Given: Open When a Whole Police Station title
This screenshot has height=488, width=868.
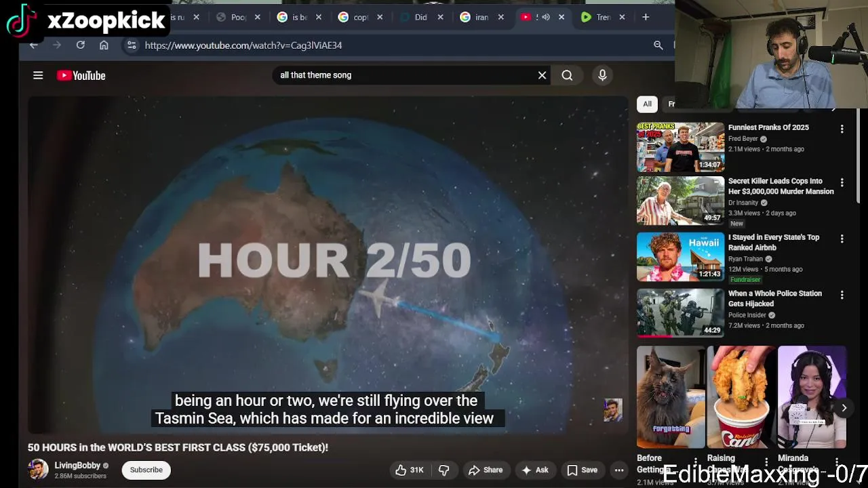Looking at the screenshot, I should coord(775,299).
